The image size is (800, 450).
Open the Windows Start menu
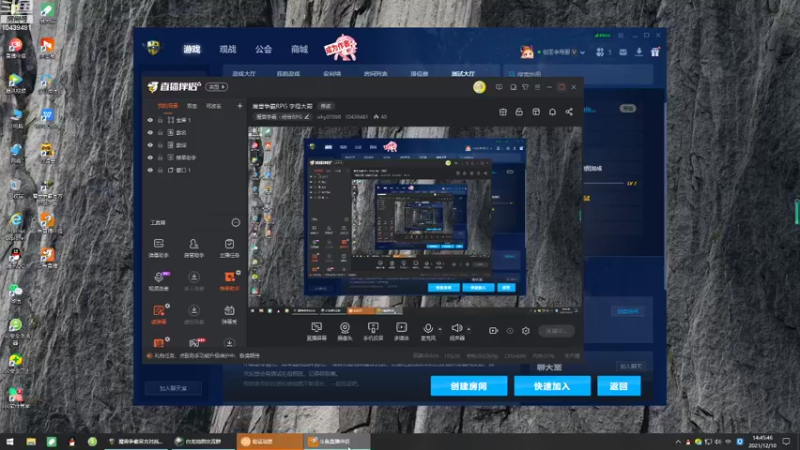pyautogui.click(x=10, y=441)
